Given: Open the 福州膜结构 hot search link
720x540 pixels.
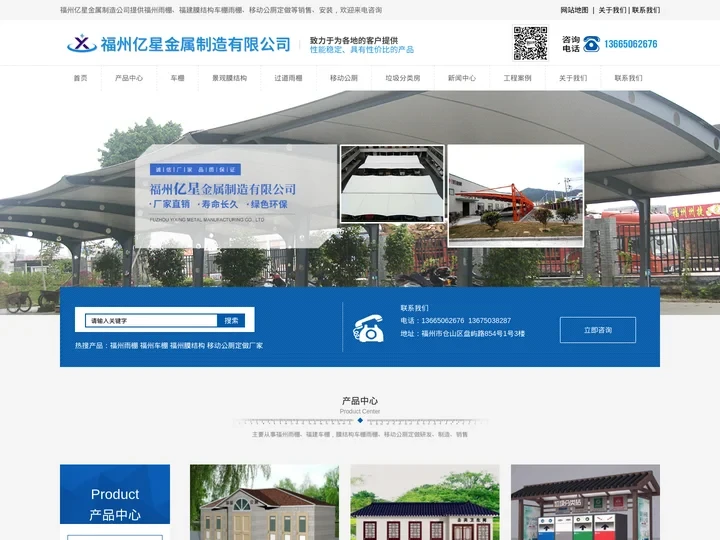Looking at the screenshot, I should pyautogui.click(x=187, y=345).
